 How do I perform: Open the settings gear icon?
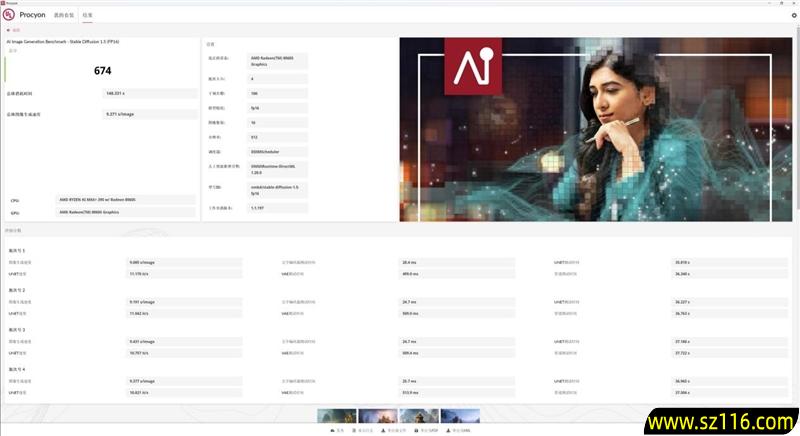click(794, 15)
